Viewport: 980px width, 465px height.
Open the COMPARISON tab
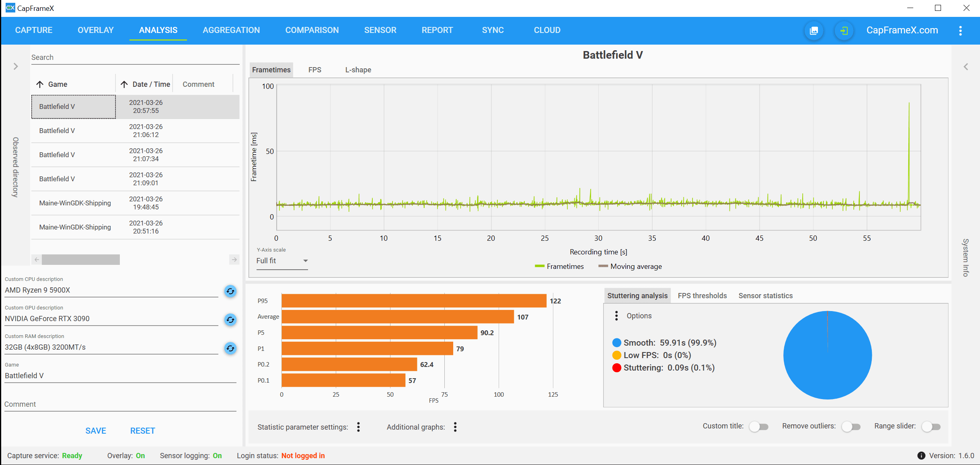click(312, 30)
